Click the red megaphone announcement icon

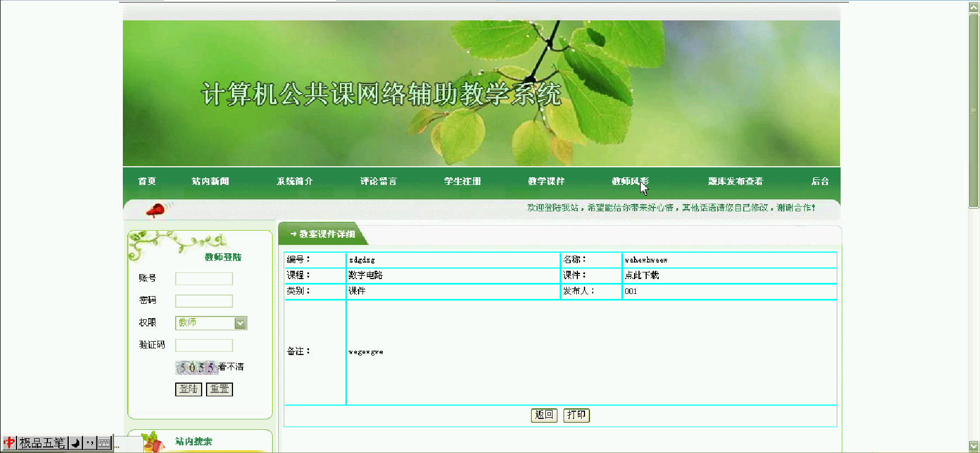(155, 210)
